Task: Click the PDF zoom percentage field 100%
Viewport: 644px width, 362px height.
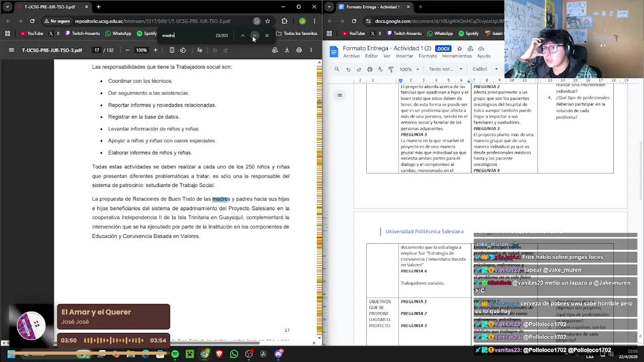Action: [x=141, y=50]
